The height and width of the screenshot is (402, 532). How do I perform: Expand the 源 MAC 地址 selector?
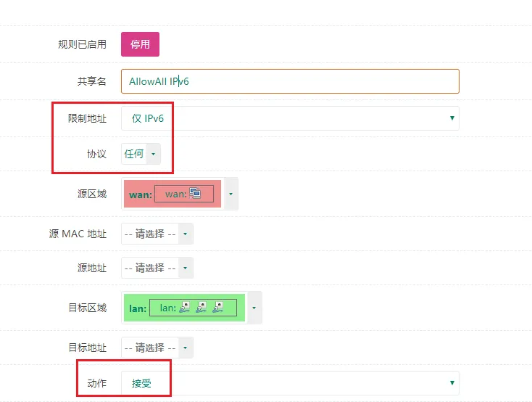click(185, 234)
